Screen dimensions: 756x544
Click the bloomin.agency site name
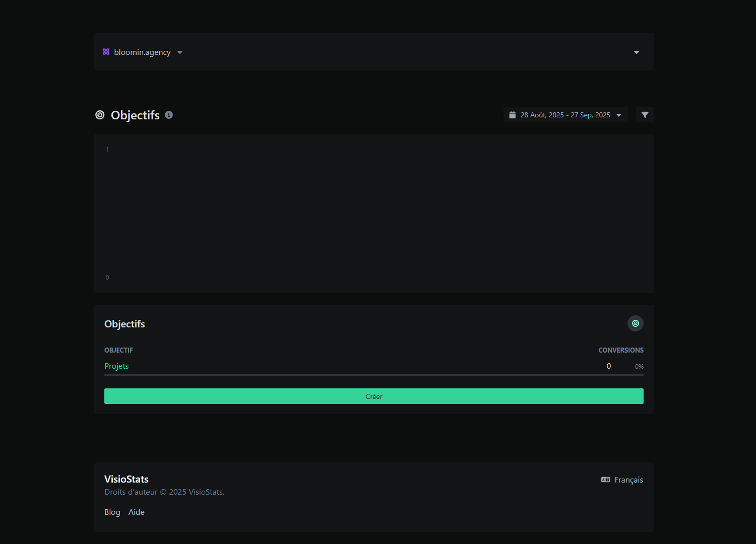[x=142, y=52]
